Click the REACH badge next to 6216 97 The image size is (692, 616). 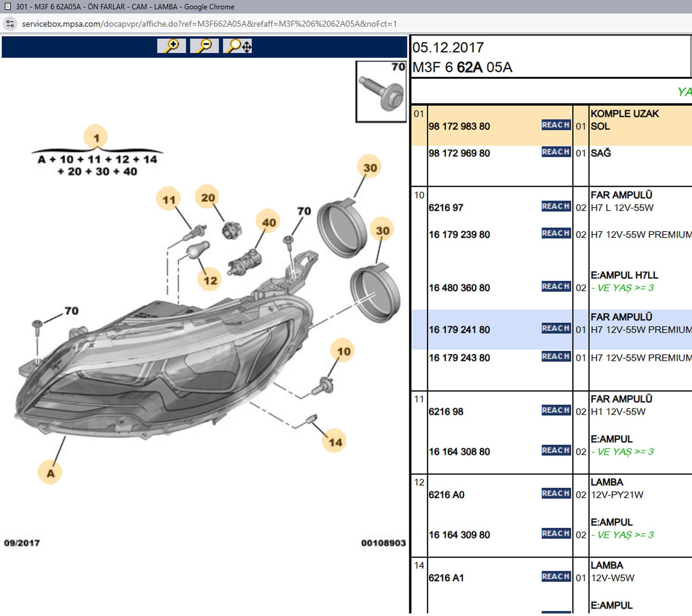[556, 207]
